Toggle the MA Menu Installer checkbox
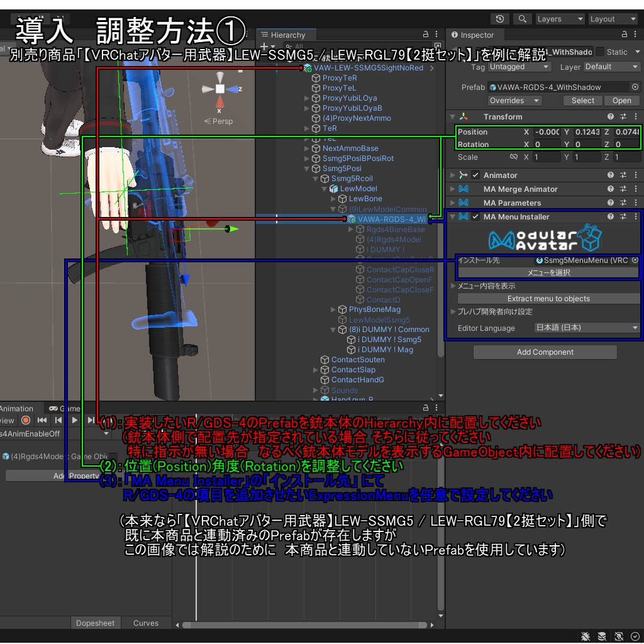This screenshot has height=644, width=644. coord(475,216)
